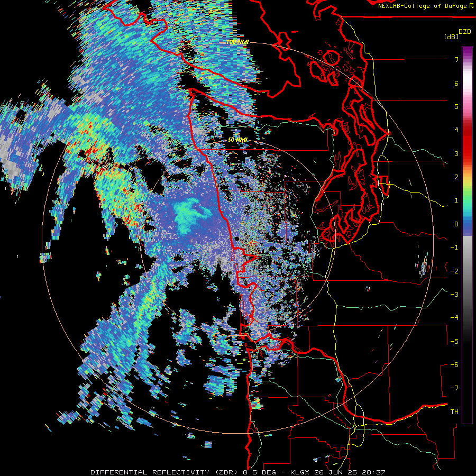Click the DZD label above the color scale
The image size is (476, 476).
pyautogui.click(x=465, y=31)
